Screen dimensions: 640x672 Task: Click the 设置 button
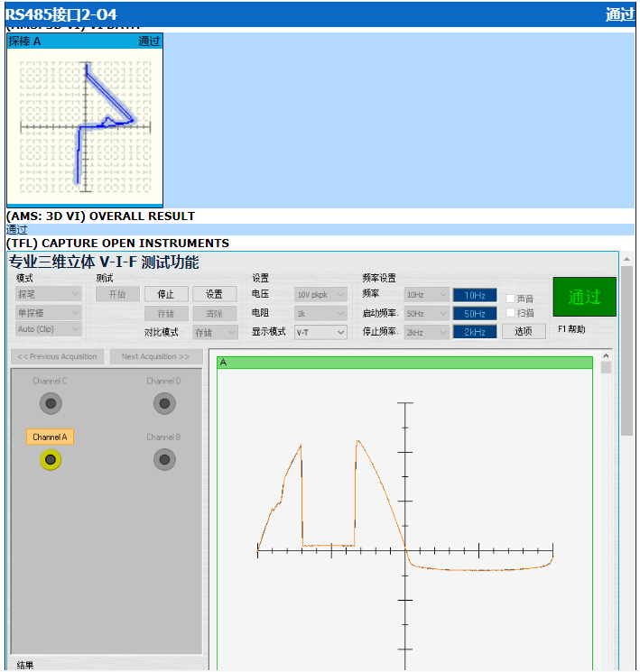click(214, 294)
